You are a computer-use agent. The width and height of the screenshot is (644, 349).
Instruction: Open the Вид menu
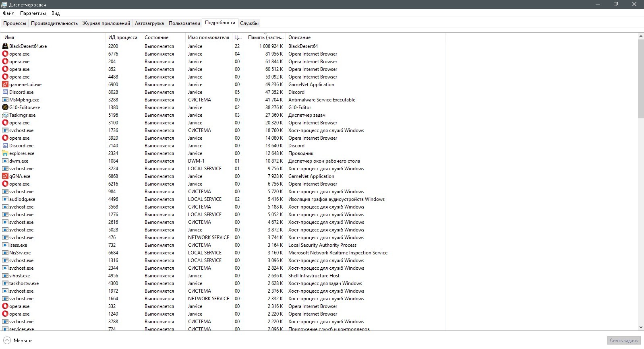point(56,13)
